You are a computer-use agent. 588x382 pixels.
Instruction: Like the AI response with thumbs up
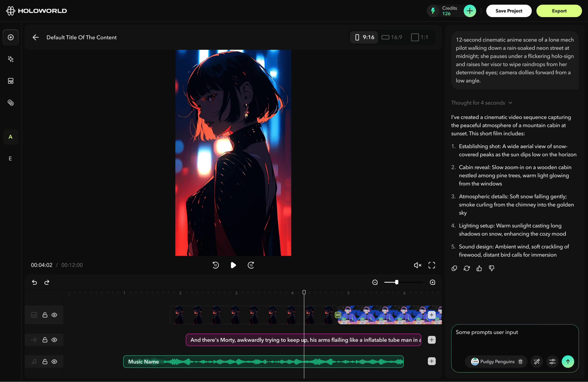pos(479,268)
